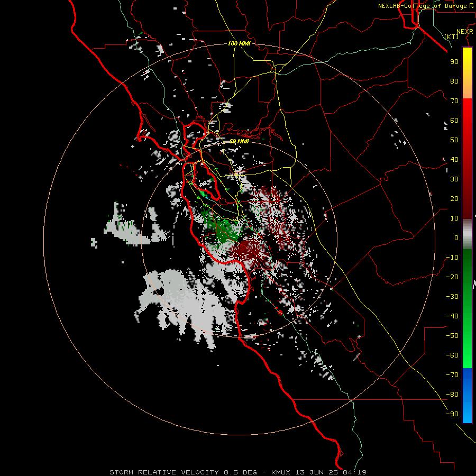
Task: Click the 40 value on velocity scale
Action: point(454,159)
